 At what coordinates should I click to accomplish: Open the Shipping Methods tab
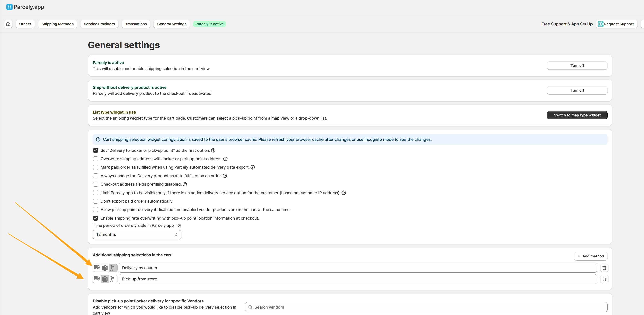pyautogui.click(x=57, y=24)
